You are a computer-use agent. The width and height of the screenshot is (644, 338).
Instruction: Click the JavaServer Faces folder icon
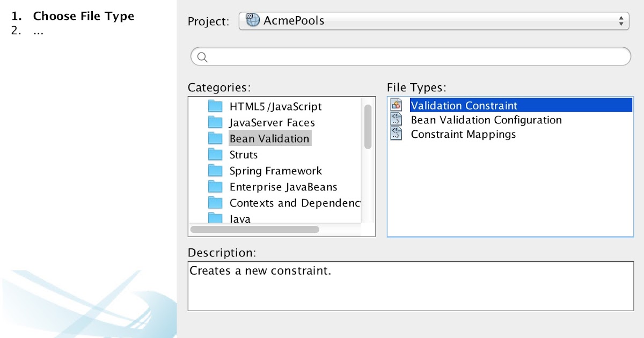point(216,122)
